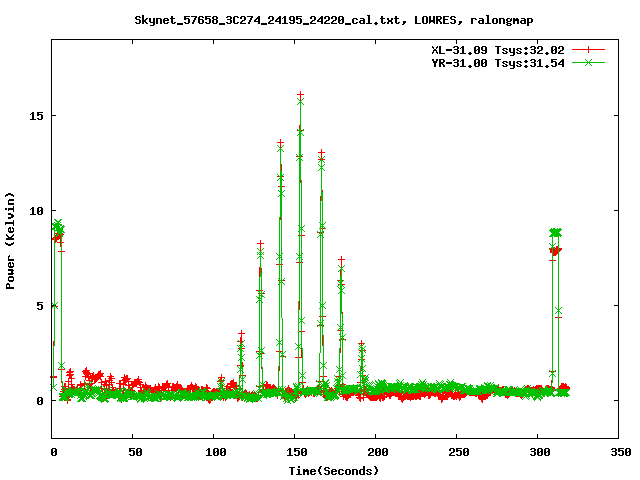
Task: Click the Power (Kelvin) y-axis label
Action: coord(10,241)
